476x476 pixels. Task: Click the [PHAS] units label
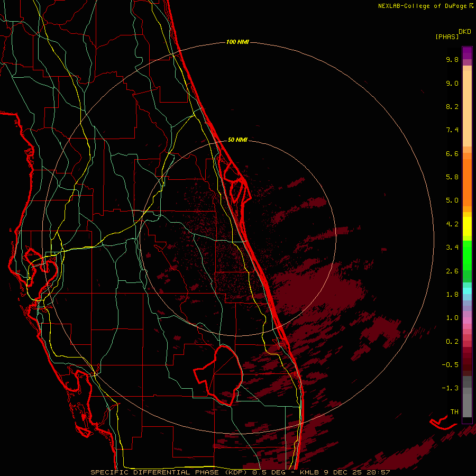click(x=447, y=37)
